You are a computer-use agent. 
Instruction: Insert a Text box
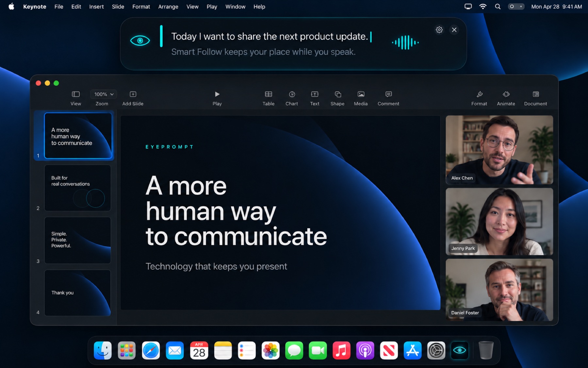[315, 98]
